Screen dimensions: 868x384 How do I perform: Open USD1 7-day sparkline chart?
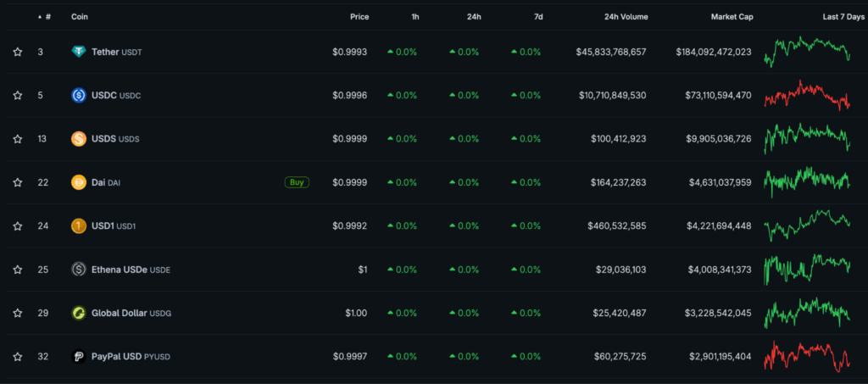[x=808, y=225]
